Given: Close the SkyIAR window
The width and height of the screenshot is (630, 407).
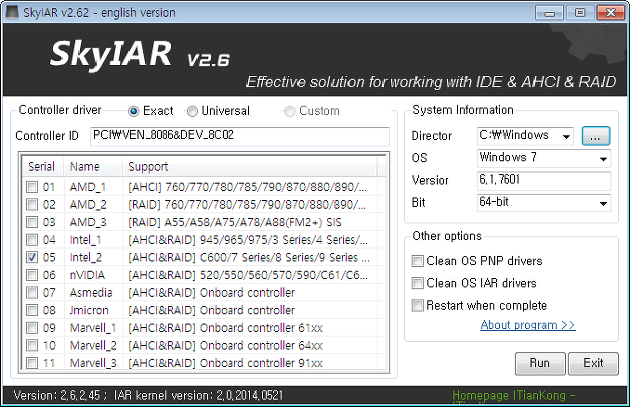Looking at the screenshot, I should click(x=610, y=13).
